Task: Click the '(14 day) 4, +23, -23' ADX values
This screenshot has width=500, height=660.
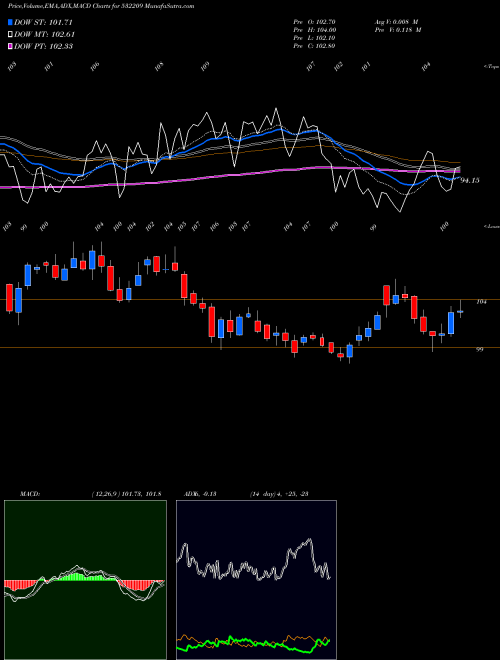Action: click(x=279, y=494)
